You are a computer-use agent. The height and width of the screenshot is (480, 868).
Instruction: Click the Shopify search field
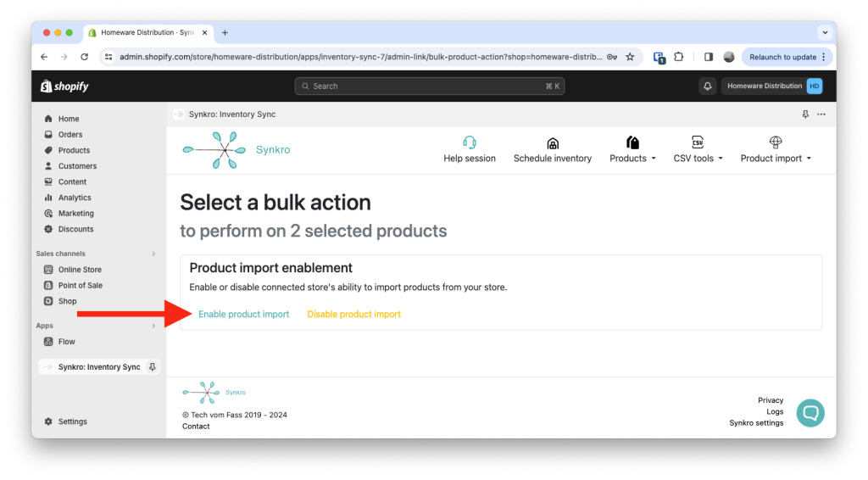[429, 87]
